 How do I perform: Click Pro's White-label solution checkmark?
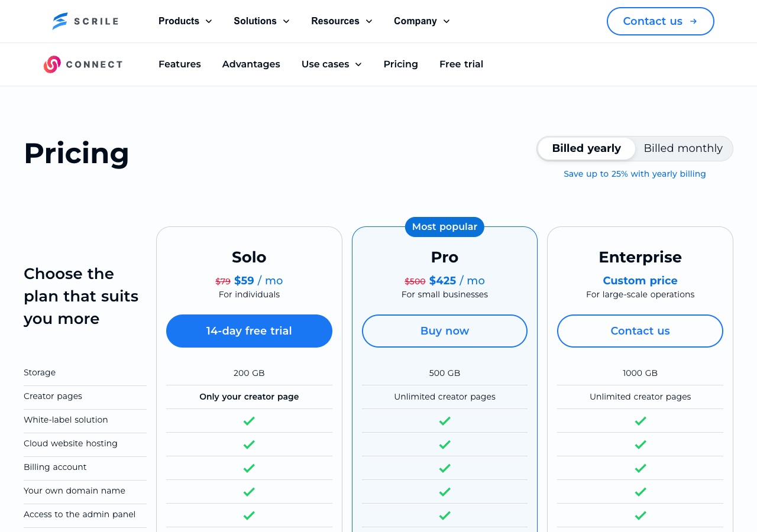click(445, 421)
